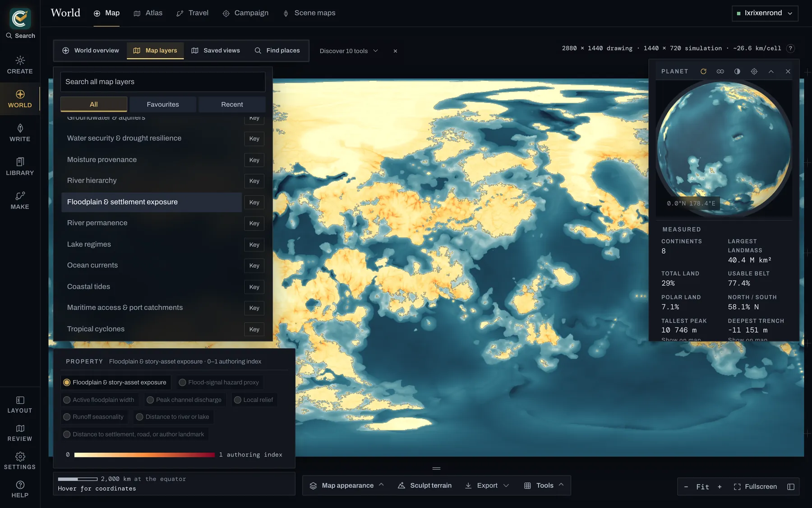
Task: Select Active floodplain width property
Action: click(x=99, y=400)
